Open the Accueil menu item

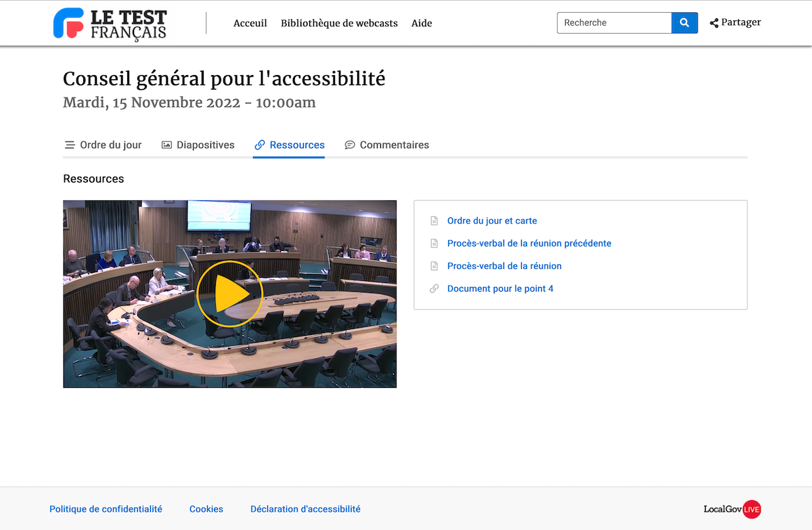250,23
